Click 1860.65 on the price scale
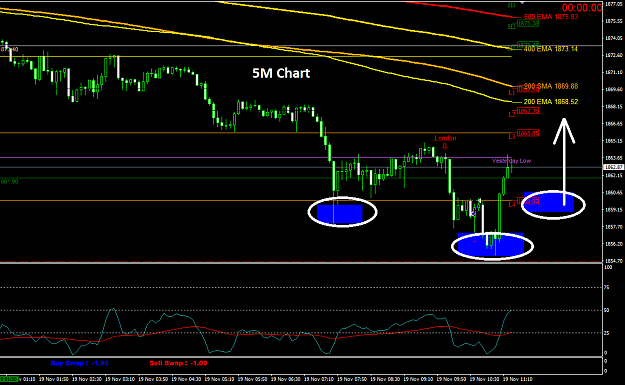This screenshot has height=385, width=625. click(614, 192)
